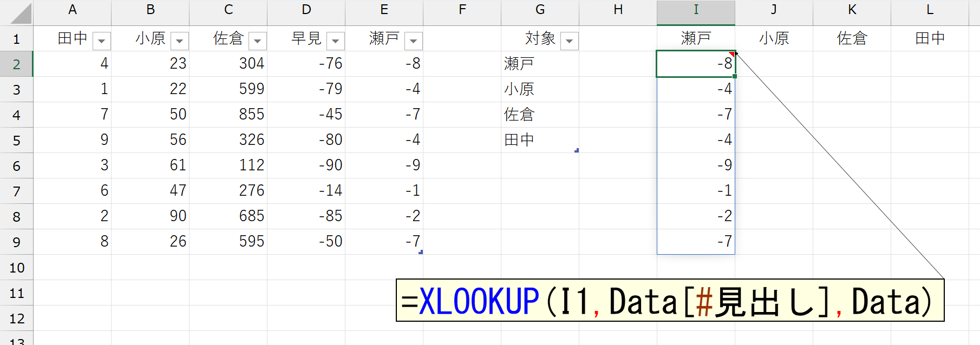980x345 pixels.
Task: Click cell E6 with value -9
Action: [384, 165]
